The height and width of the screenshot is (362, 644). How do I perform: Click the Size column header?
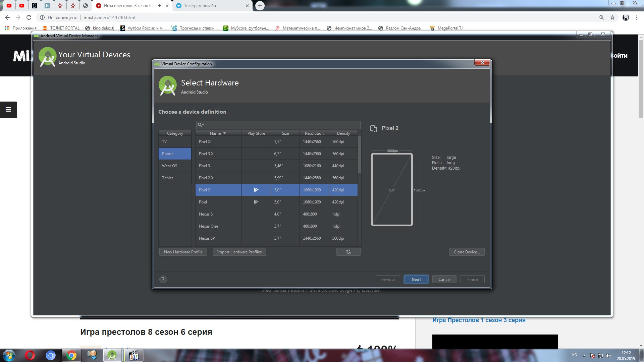click(285, 133)
